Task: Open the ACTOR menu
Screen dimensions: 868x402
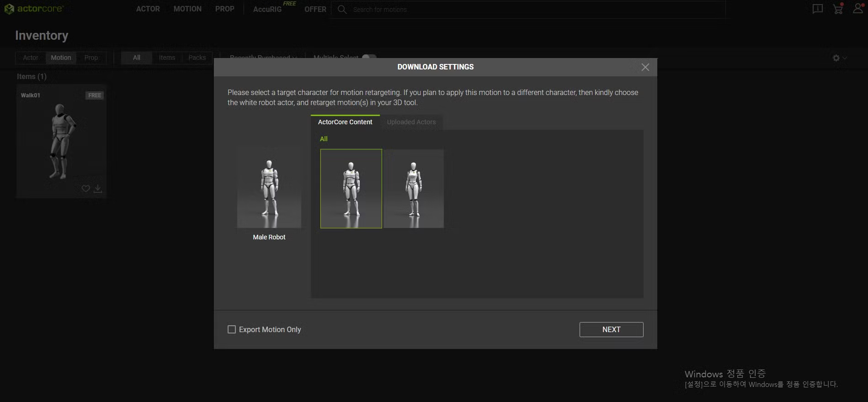Action: [x=148, y=9]
